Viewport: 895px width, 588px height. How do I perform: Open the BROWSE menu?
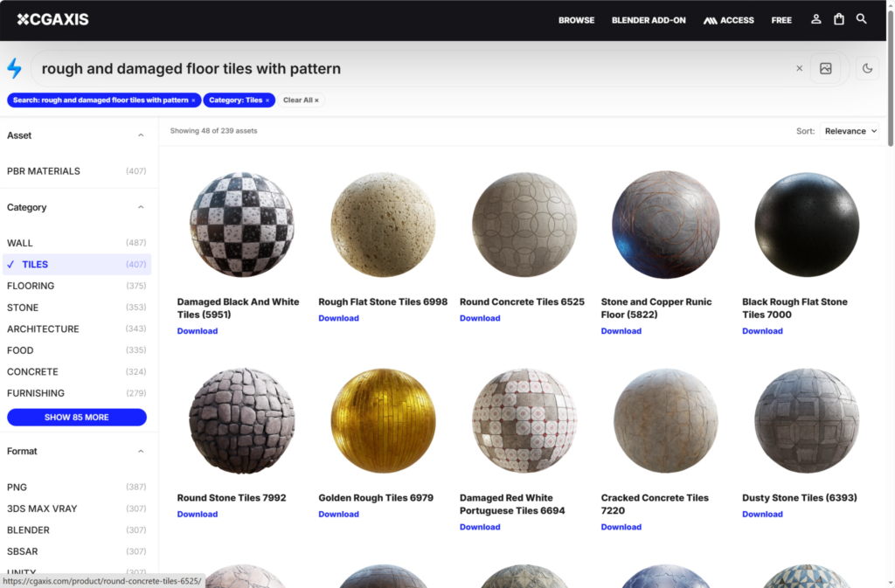576,20
